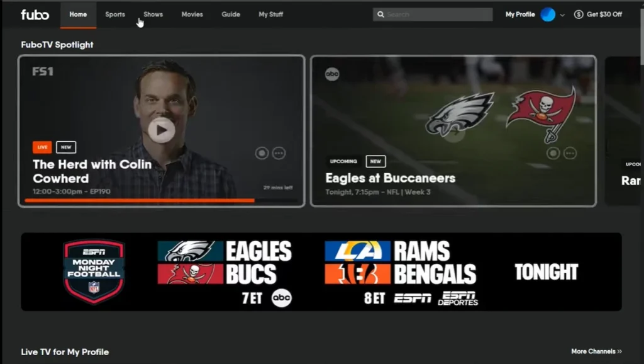Open the Movies tab
Viewport: 644px width, 364px height.
[x=192, y=14]
